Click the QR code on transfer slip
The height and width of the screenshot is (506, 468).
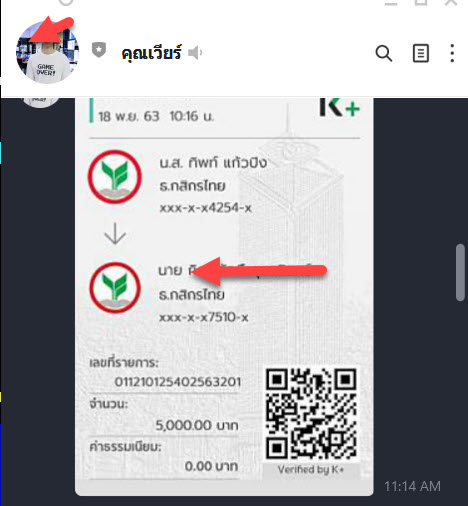coord(311,413)
